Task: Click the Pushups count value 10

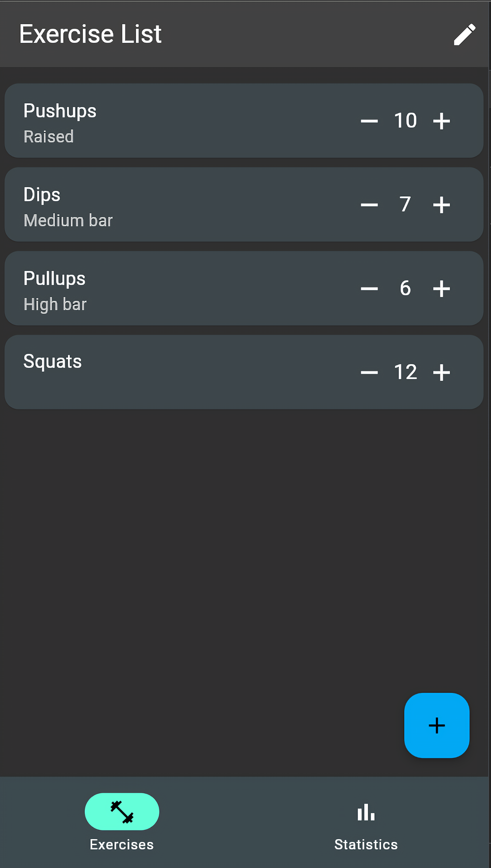Action: [405, 120]
